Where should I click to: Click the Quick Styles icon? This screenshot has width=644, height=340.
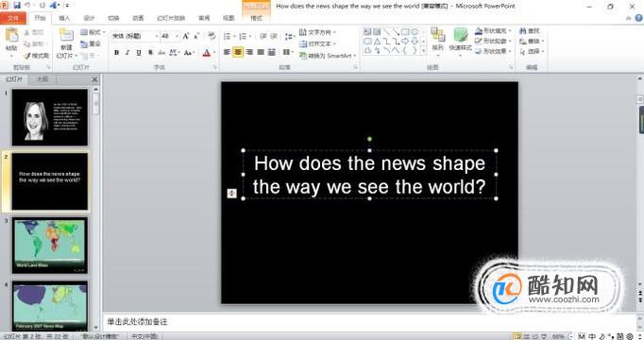tap(461, 40)
